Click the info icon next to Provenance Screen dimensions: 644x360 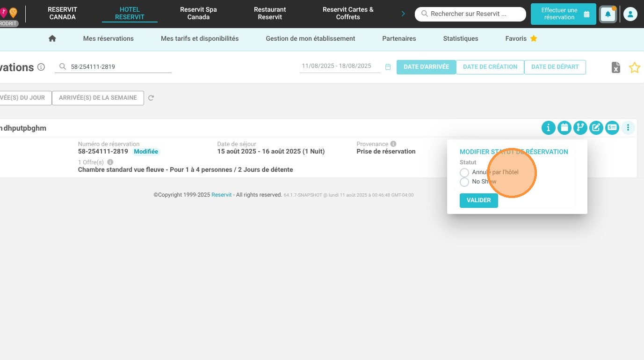pos(393,144)
